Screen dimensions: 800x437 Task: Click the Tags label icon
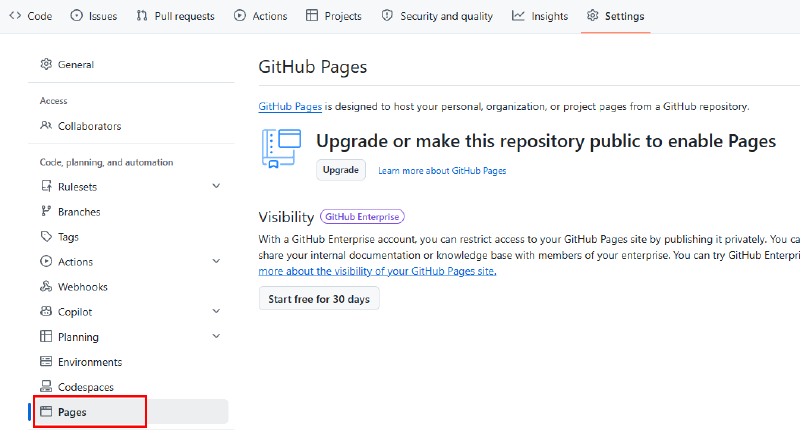click(46, 236)
